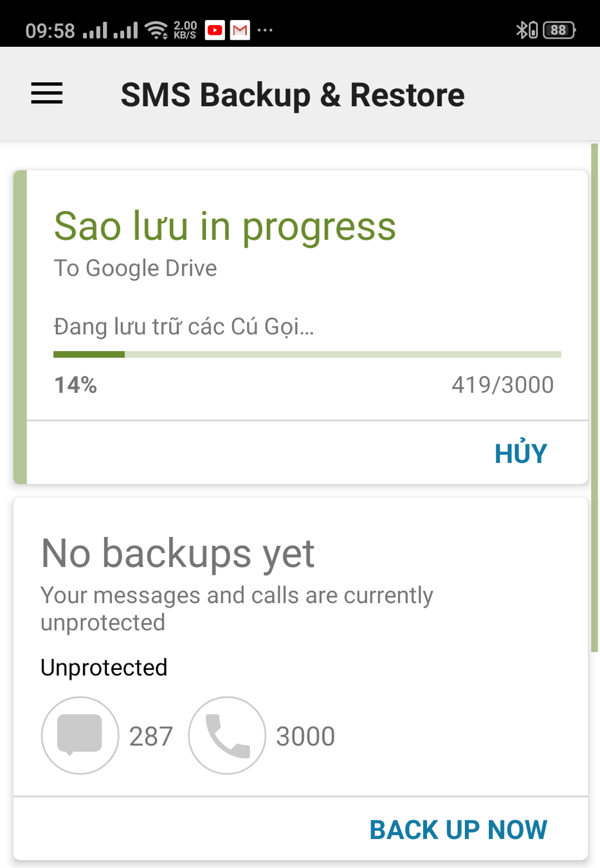Tap the 287 messages count

tap(151, 736)
